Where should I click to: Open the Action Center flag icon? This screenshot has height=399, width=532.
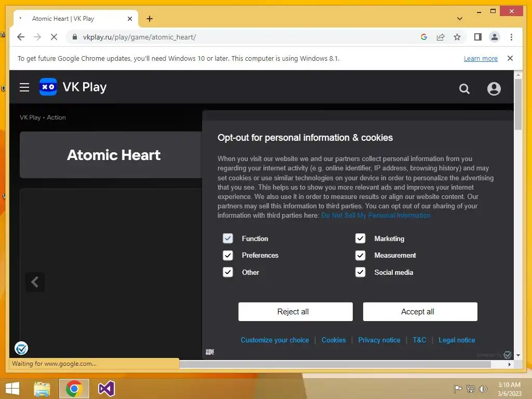pos(458,389)
